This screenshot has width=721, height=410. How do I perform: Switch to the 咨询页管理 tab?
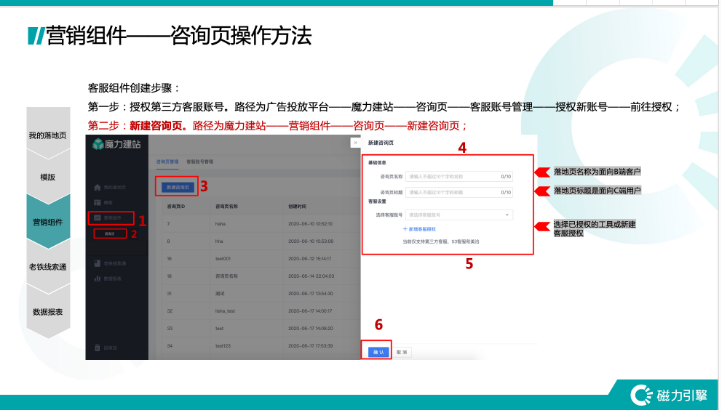coord(167,162)
